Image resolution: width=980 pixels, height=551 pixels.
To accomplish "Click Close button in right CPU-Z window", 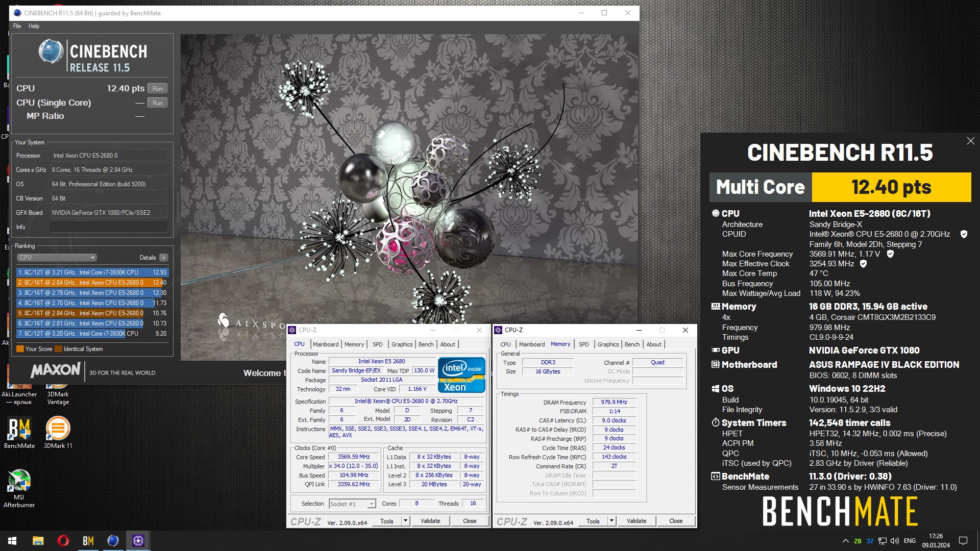I will (x=676, y=521).
